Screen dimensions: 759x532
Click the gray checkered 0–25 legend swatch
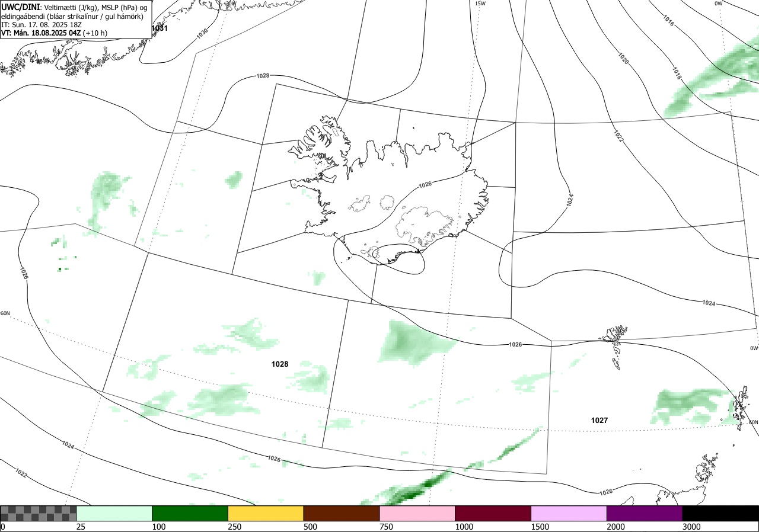[x=39, y=513]
